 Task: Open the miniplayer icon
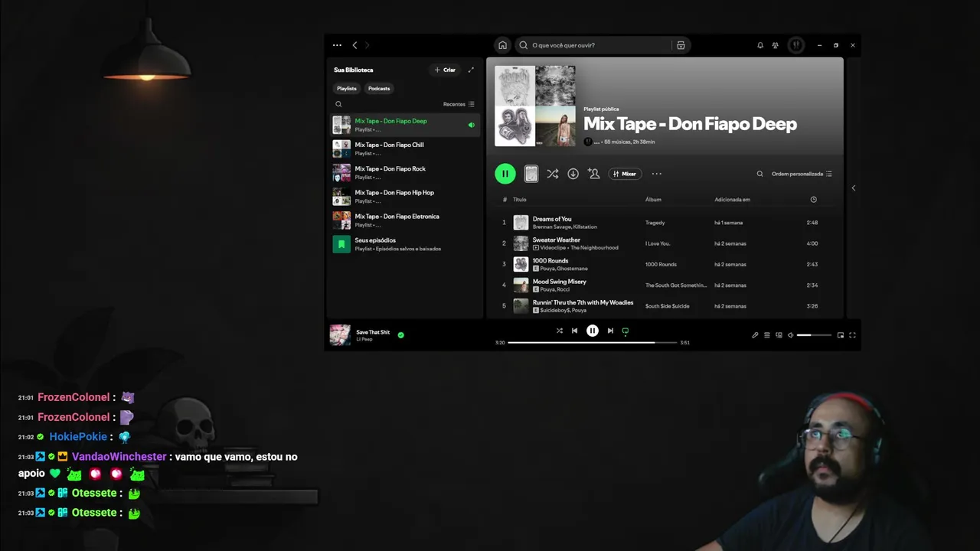pos(841,335)
